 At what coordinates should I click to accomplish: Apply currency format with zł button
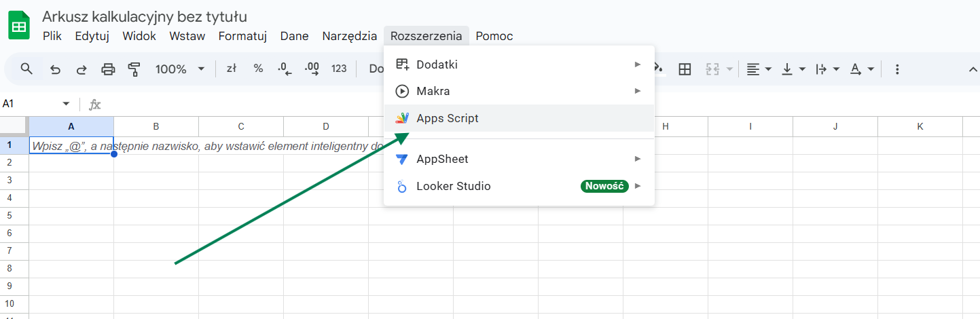click(231, 69)
